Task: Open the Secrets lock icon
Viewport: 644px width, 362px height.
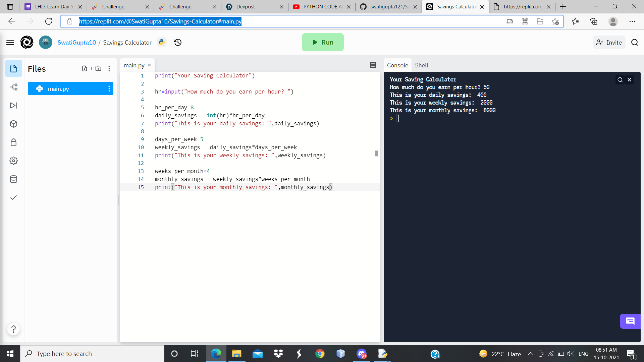Action: (x=13, y=142)
